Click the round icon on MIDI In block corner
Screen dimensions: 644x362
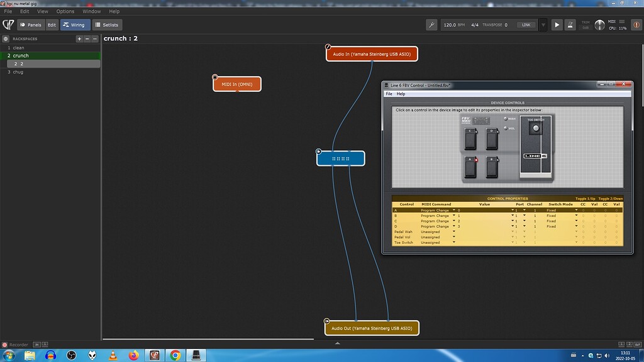pyautogui.click(x=215, y=77)
